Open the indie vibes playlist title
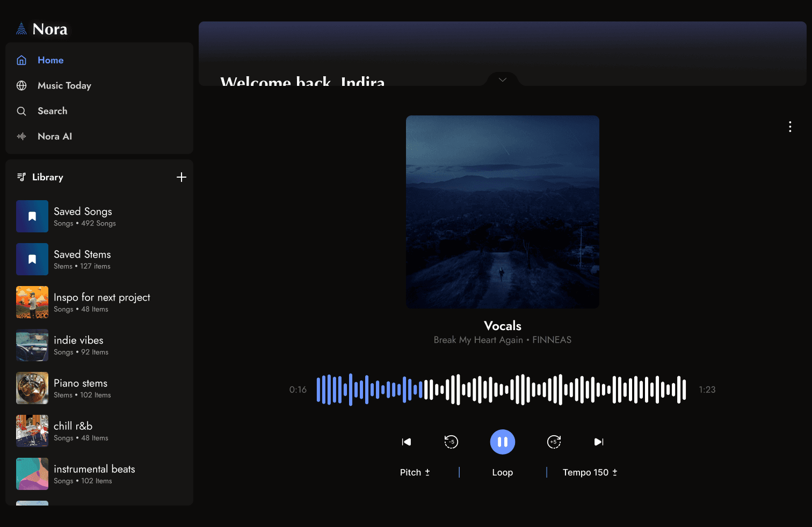The width and height of the screenshot is (812, 527). pos(78,340)
